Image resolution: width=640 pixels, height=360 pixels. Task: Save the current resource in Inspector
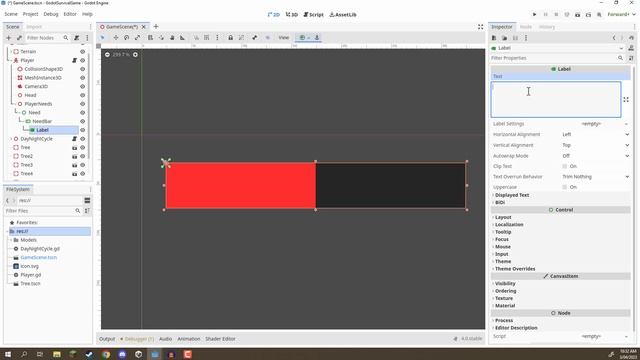(x=515, y=38)
